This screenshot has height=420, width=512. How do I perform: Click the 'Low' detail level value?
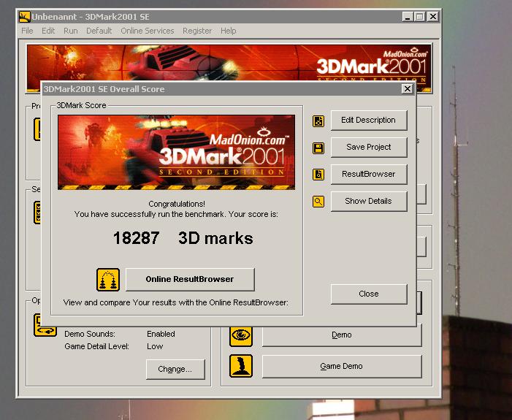tap(155, 346)
